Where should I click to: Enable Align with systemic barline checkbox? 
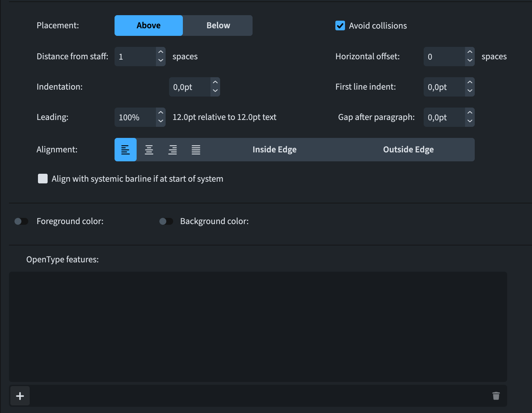point(43,179)
